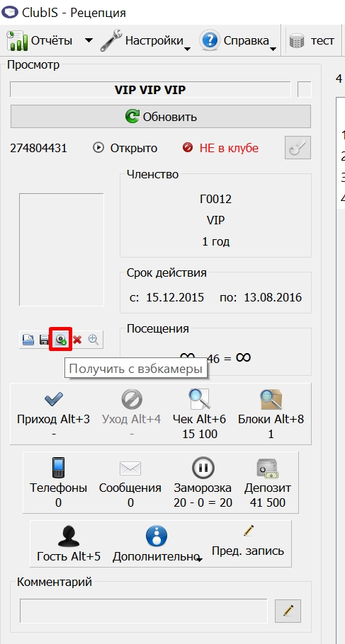This screenshot has height=644, width=345.
Task: Open Заморозка freeze options
Action: click(203, 482)
